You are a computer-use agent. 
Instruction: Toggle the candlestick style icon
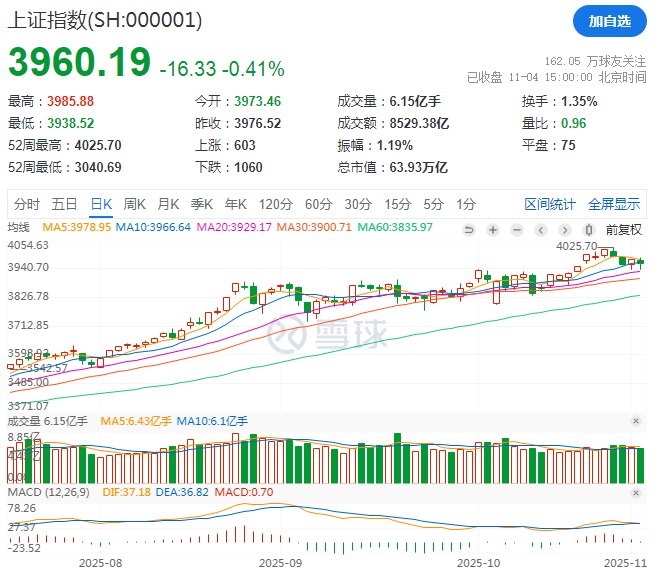pos(589,230)
